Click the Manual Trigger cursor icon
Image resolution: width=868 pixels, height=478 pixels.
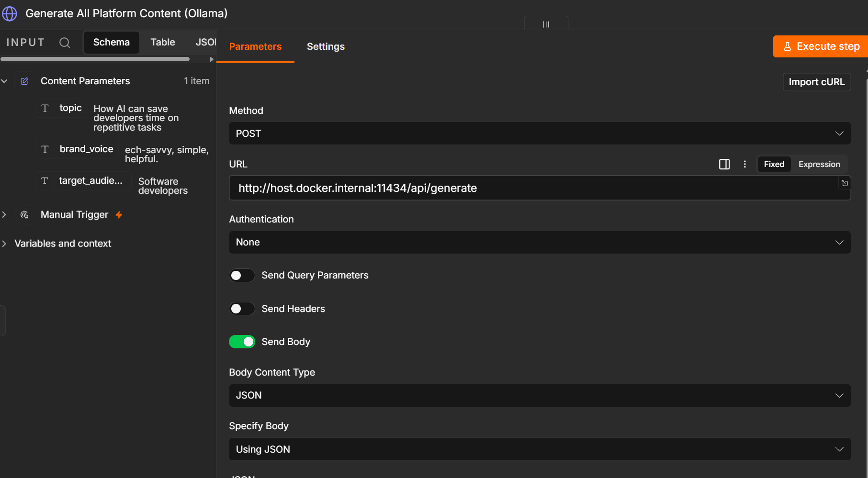tap(24, 215)
